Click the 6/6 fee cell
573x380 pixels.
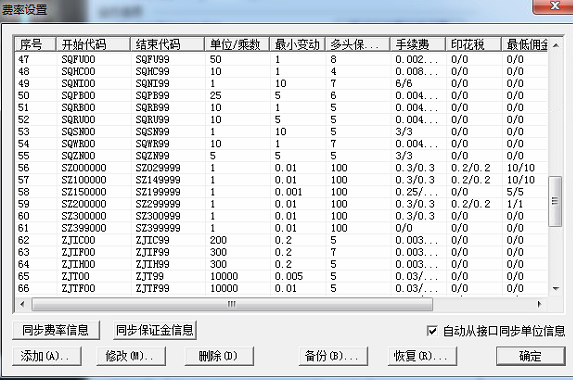(x=404, y=83)
